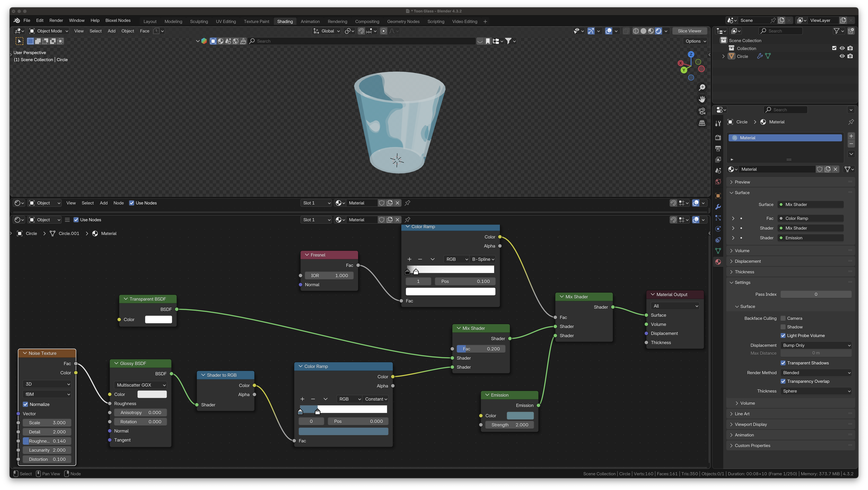
Task: Open the Render properties tab
Action: pyautogui.click(x=718, y=138)
